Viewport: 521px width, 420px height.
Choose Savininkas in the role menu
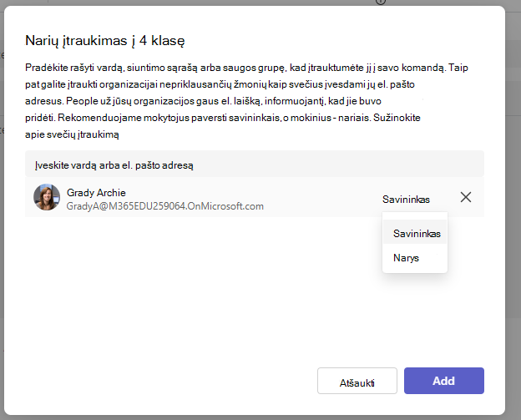click(x=415, y=233)
